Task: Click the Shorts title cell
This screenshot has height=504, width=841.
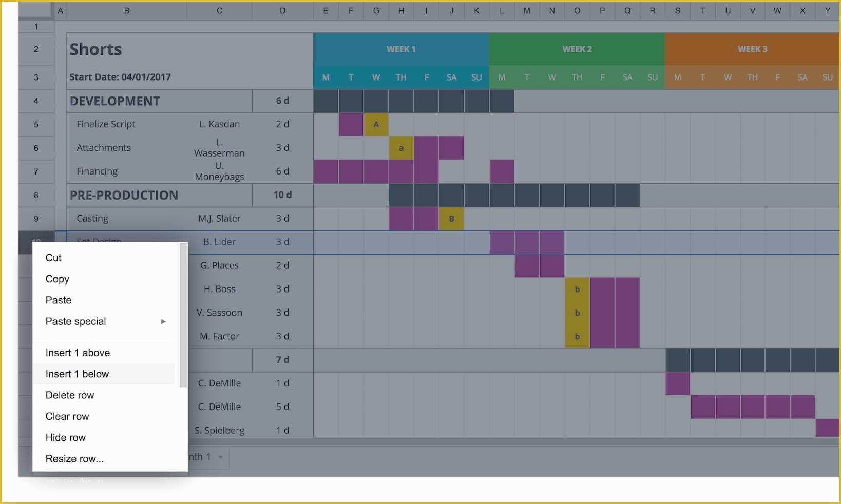Action: pyautogui.click(x=190, y=49)
